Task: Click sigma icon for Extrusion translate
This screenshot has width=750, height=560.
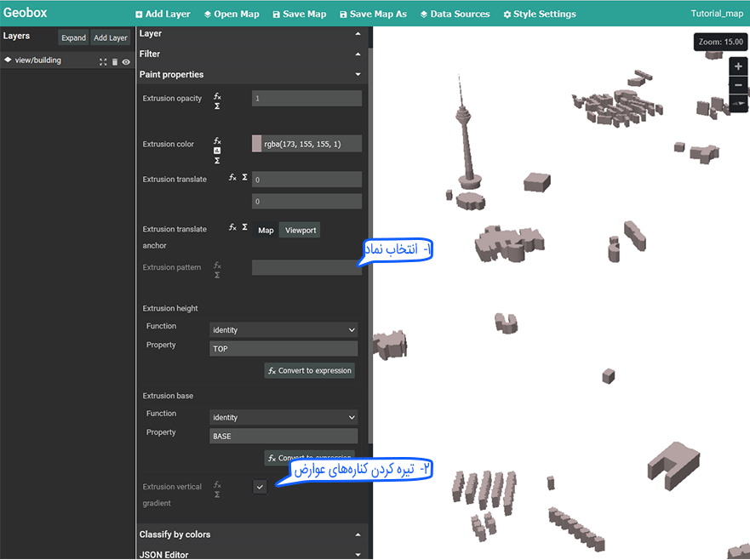Action: click(244, 178)
